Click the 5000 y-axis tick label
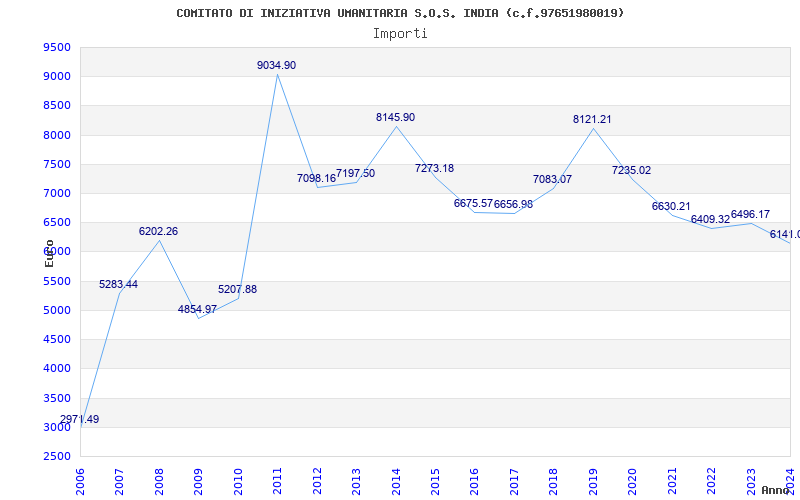Viewport: 800px width, 500px height. coord(57,310)
